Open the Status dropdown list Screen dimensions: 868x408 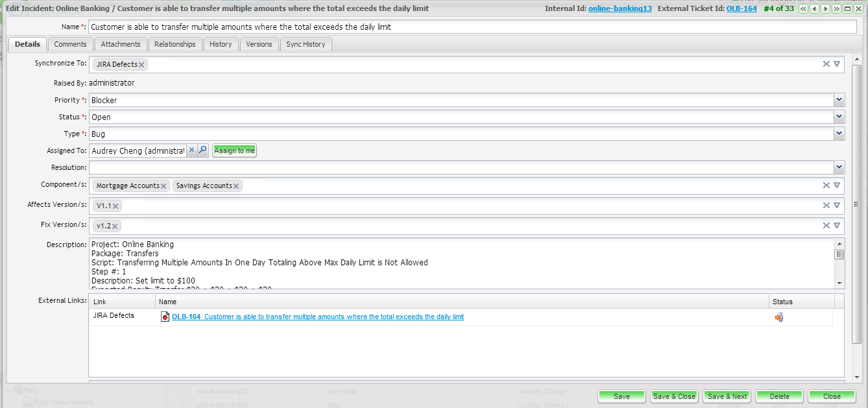click(839, 117)
